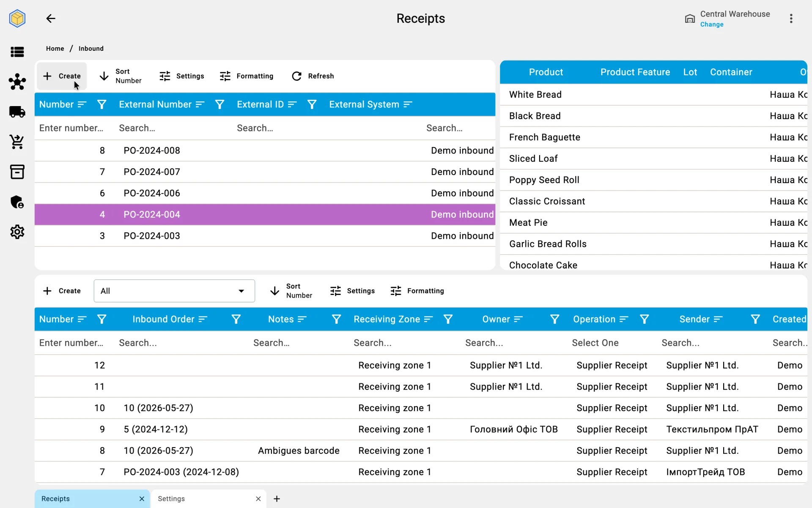Open the All filter dropdown
Screen dimensions: 812x508
174,291
